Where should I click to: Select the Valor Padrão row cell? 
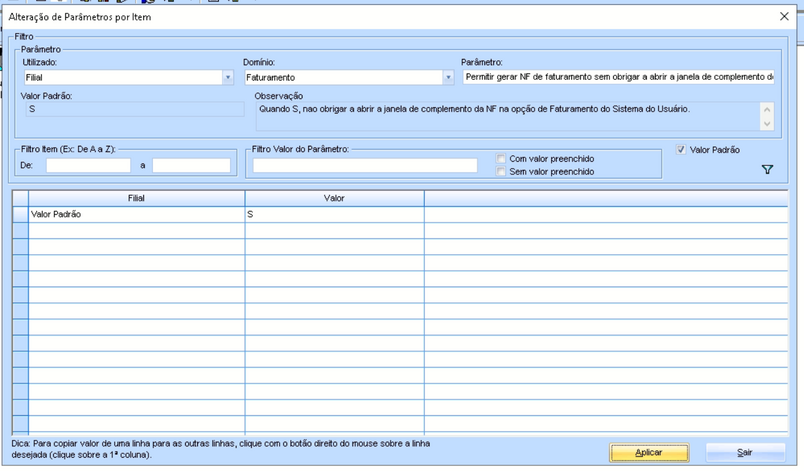tap(136, 215)
